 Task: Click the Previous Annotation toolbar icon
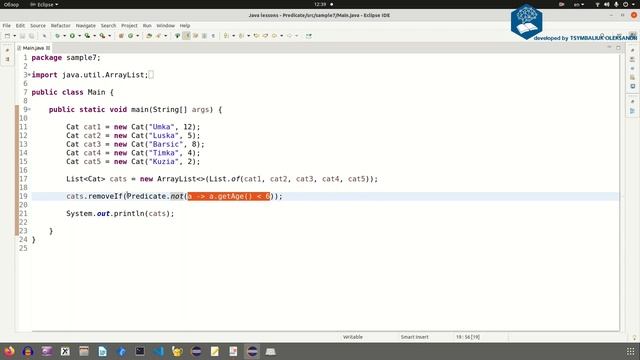pos(241,36)
